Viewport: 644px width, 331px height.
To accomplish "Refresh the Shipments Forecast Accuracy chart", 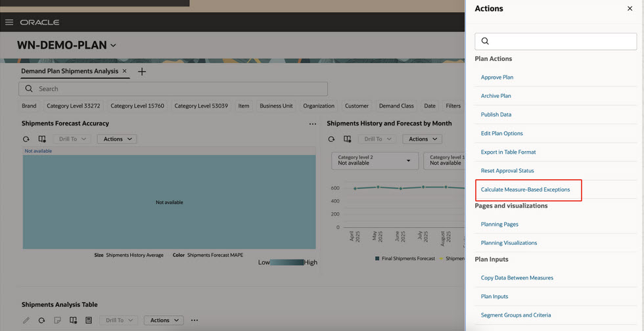I will pyautogui.click(x=26, y=139).
